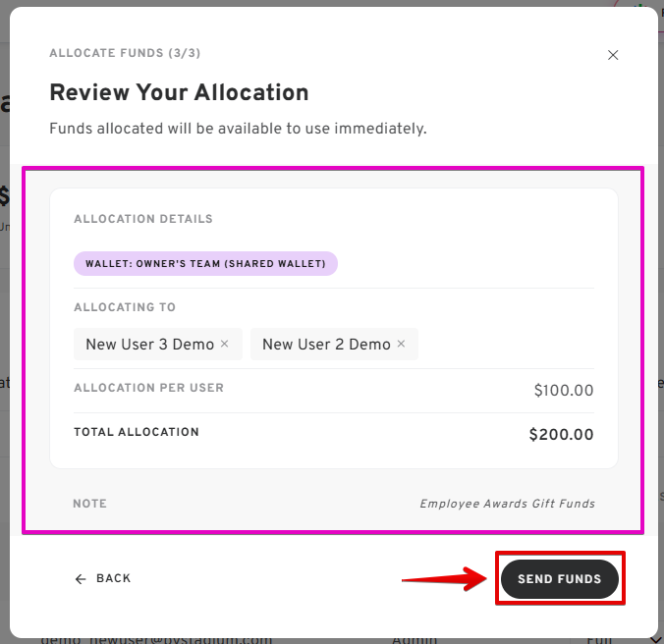
Task: Remove New User 2 Demo from allocation
Action: [x=401, y=344]
